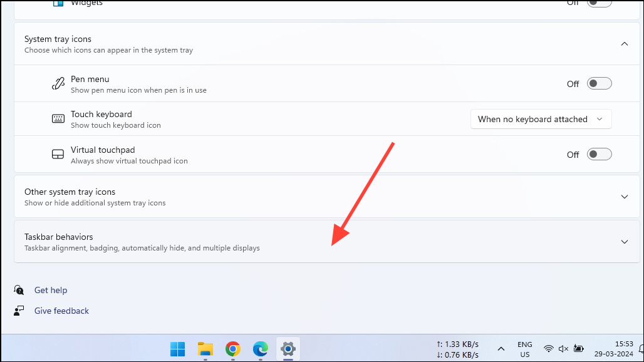This screenshot has height=362, width=644.
Task: Expand the Taskbar behaviors section
Action: tap(624, 241)
